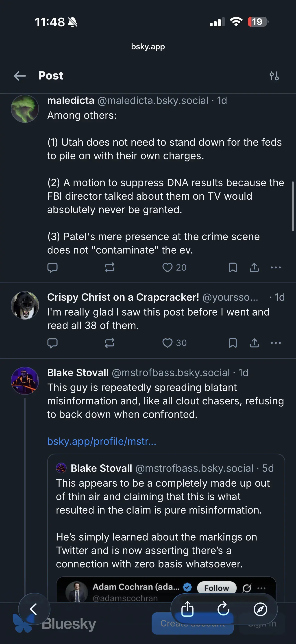Bookmark maledicta's post

click(233, 267)
